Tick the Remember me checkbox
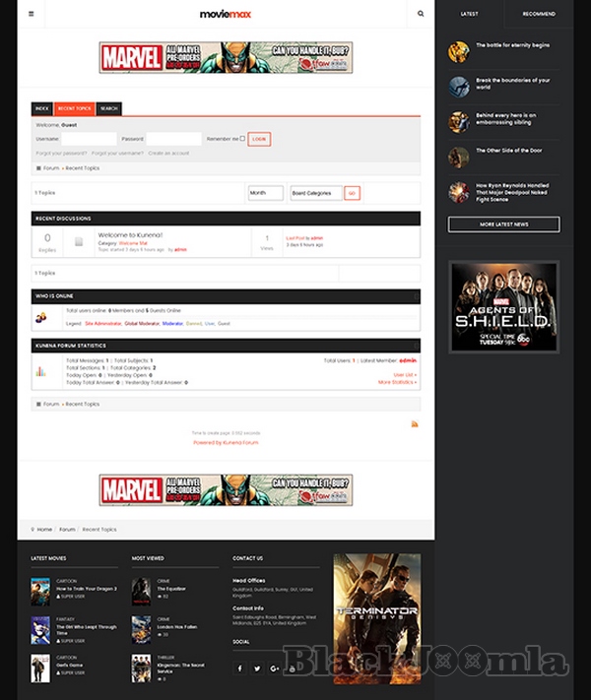591x700 pixels. coord(242,139)
